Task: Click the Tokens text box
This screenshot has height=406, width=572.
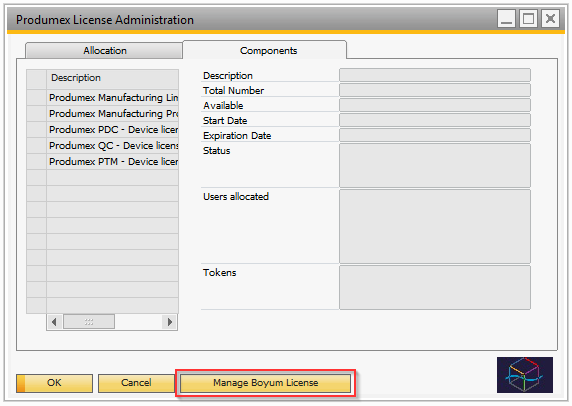Action: pyautogui.click(x=435, y=287)
